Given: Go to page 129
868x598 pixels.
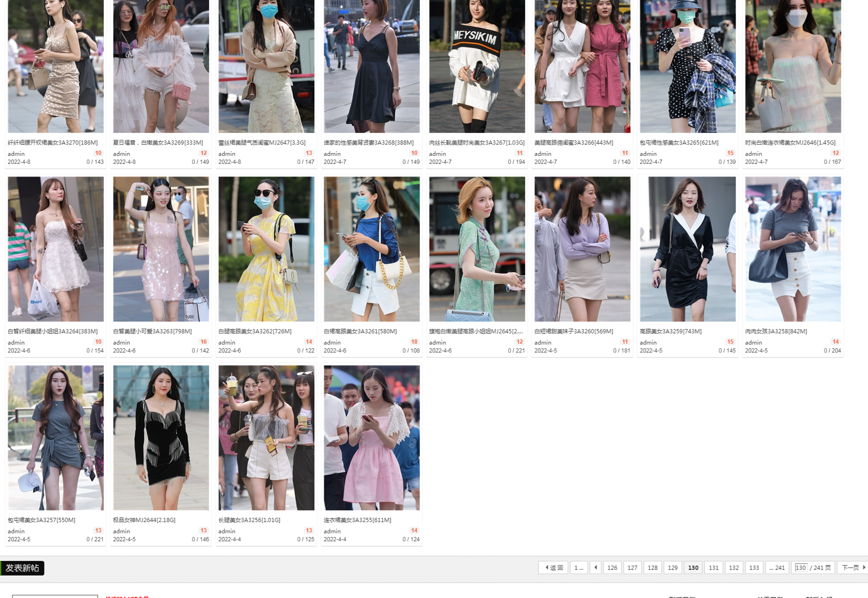Looking at the screenshot, I should pyautogui.click(x=673, y=568).
